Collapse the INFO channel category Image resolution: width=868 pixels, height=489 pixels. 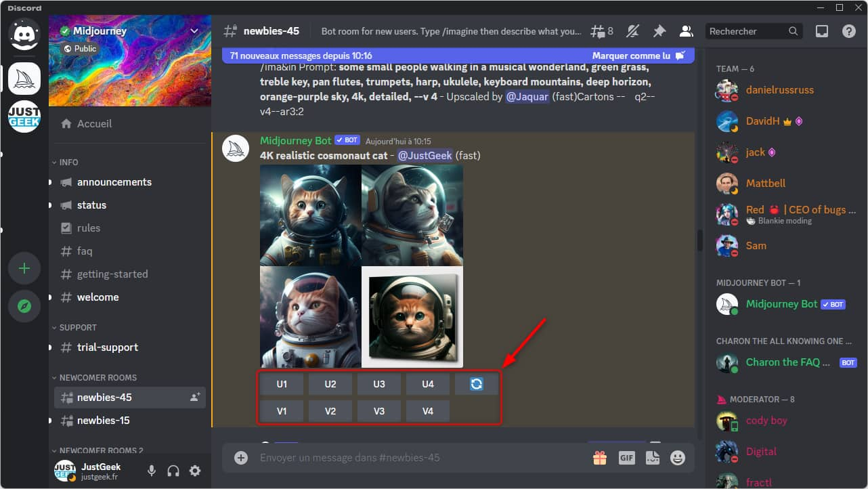[x=68, y=163]
